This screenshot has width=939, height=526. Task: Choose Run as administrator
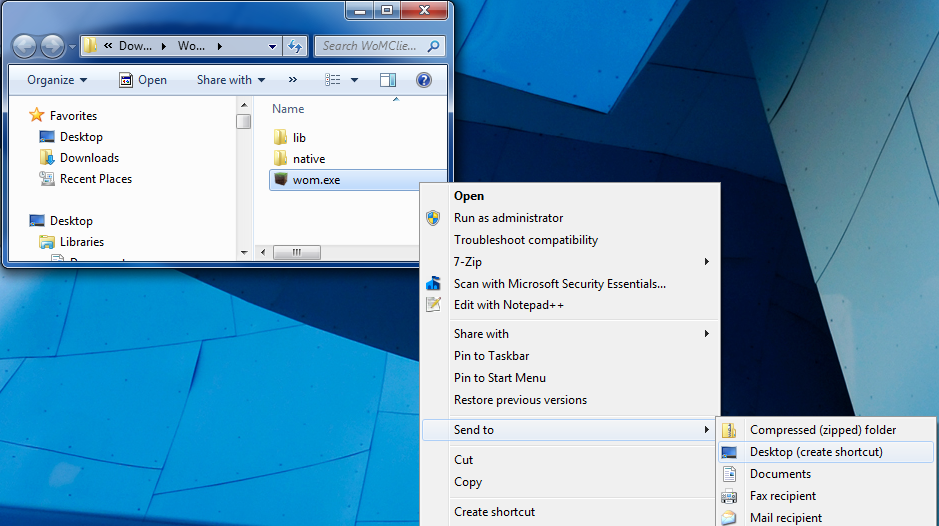pyautogui.click(x=570, y=218)
